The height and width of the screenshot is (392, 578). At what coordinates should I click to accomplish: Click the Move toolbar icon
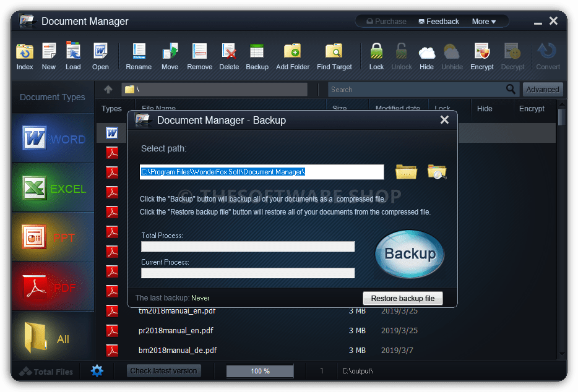click(x=170, y=56)
